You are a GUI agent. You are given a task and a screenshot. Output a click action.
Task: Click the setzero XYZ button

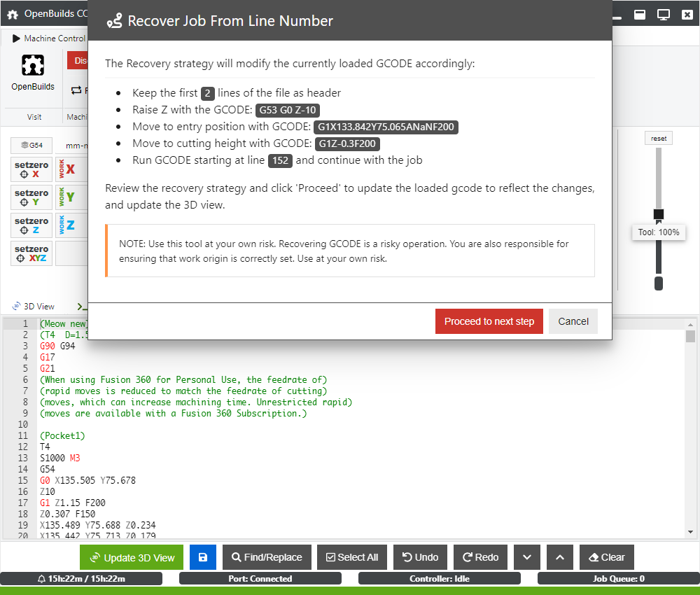pyautogui.click(x=31, y=253)
